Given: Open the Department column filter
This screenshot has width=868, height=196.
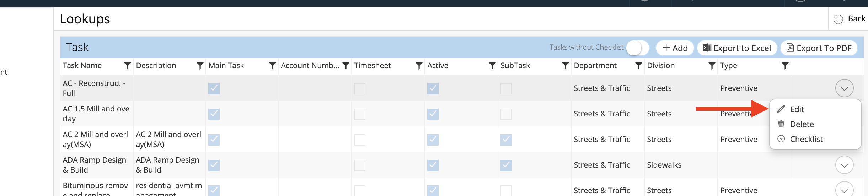Looking at the screenshot, I should [639, 66].
